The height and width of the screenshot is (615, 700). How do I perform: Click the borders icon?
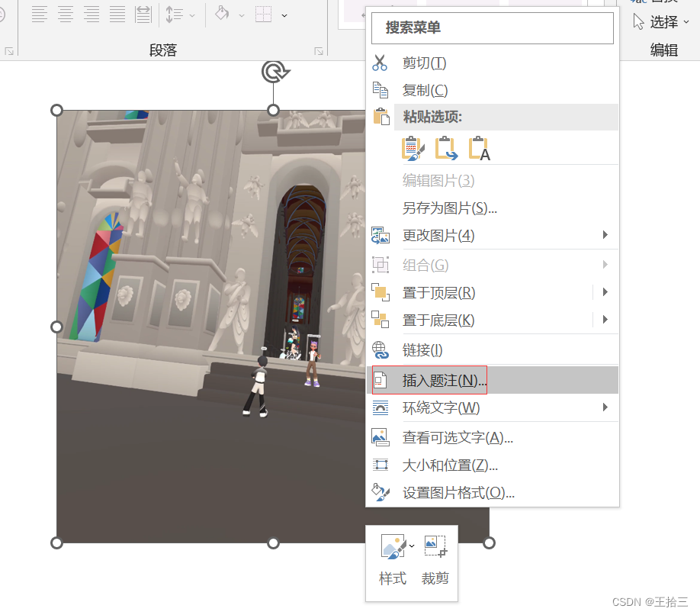263,14
